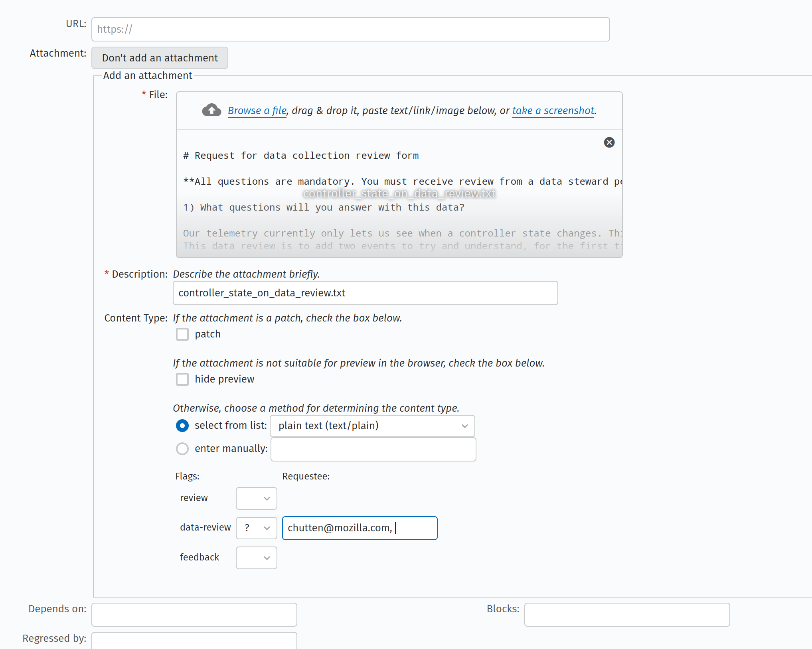
Task: Check the patch checkbox
Action: click(182, 334)
